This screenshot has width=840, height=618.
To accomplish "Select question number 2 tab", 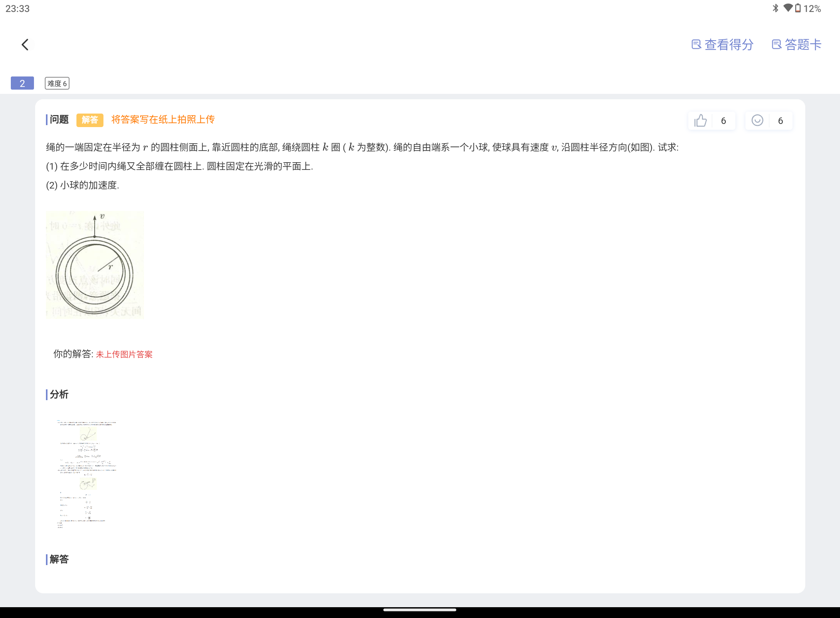I will [22, 83].
